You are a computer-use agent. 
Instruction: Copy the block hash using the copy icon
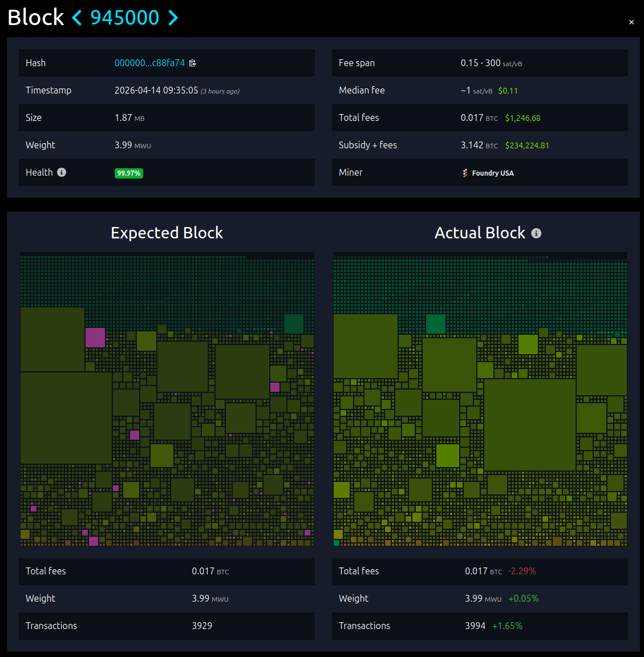tap(192, 63)
